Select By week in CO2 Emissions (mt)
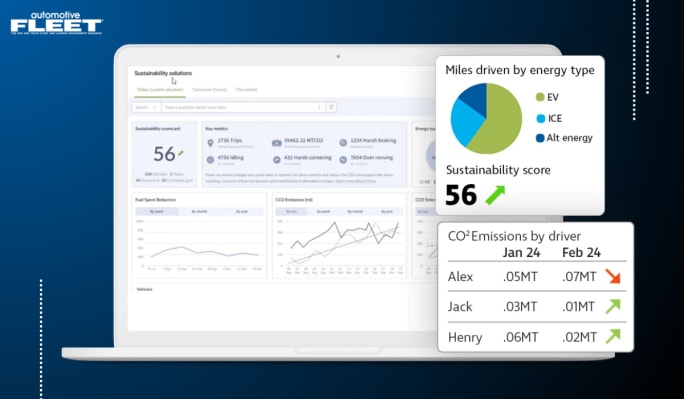Screen dimensions: 684x399 [x=323, y=211]
